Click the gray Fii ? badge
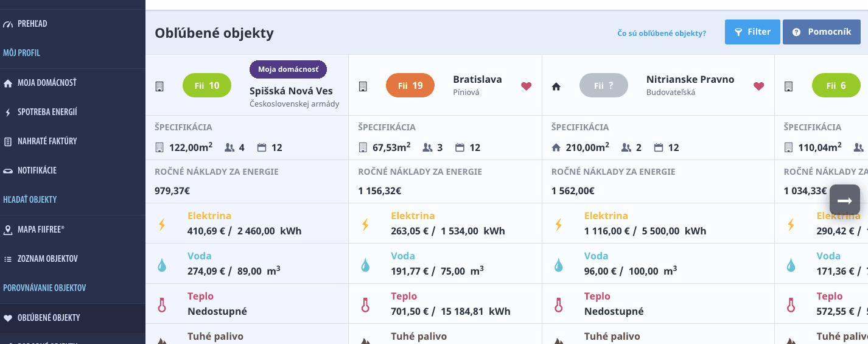868x344 pixels. [603, 86]
